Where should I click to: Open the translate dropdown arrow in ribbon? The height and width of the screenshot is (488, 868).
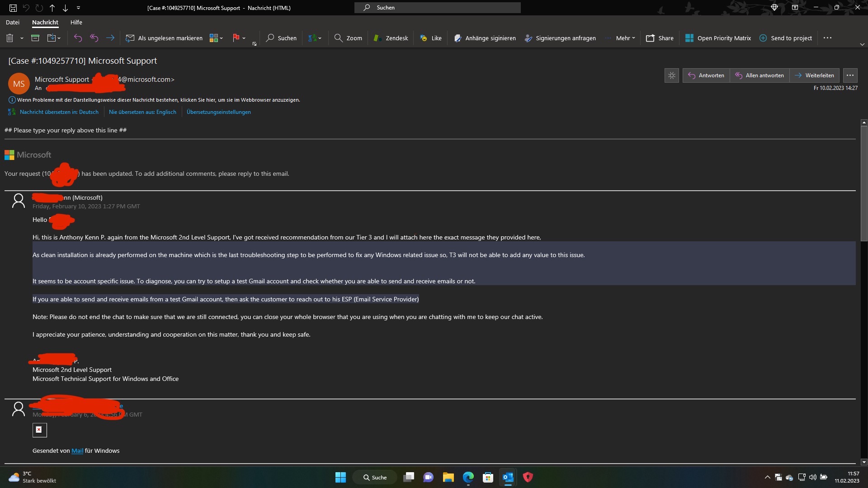(320, 38)
